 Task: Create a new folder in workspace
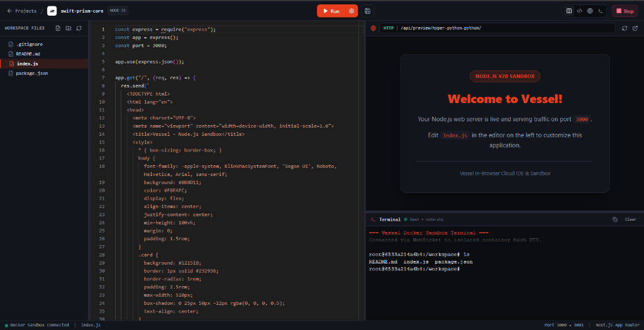click(x=68, y=28)
